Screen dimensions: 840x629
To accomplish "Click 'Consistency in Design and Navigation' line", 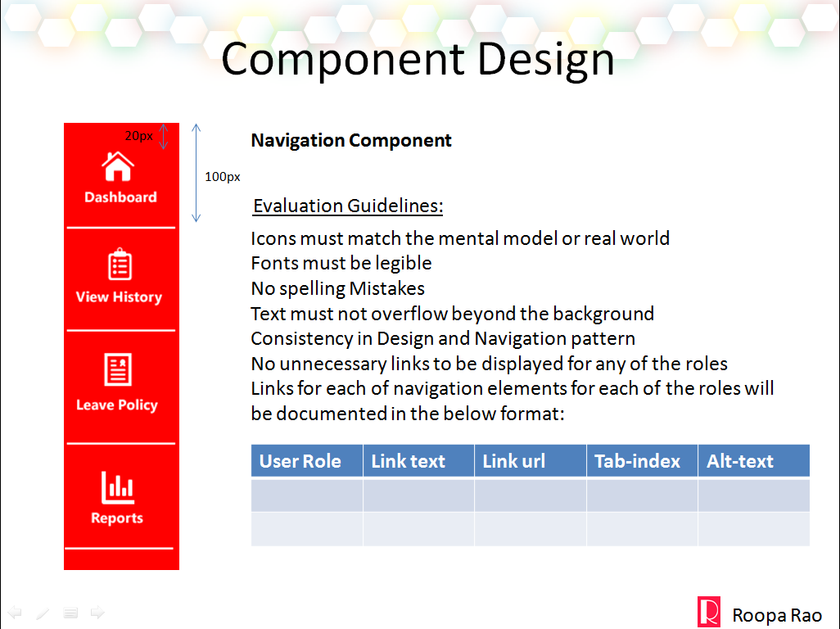I will (443, 338).
